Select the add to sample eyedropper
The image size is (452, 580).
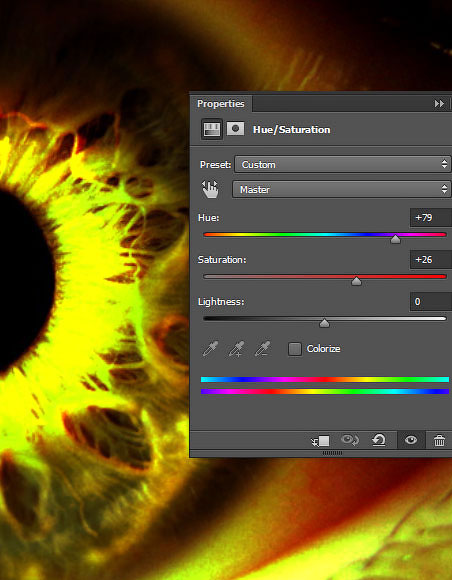pos(236,348)
